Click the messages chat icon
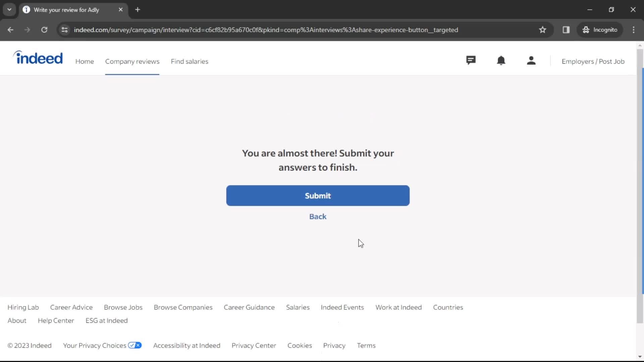This screenshot has width=644, height=362. coord(471,61)
